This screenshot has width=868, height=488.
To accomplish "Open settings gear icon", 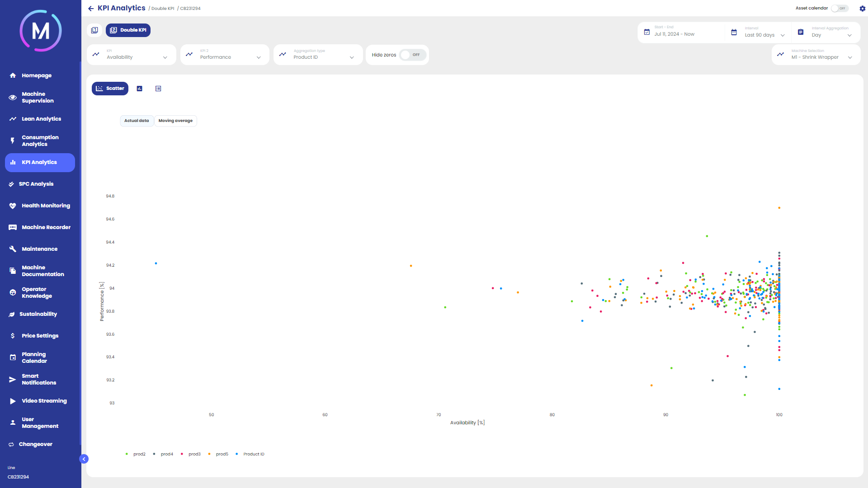I will [862, 9].
